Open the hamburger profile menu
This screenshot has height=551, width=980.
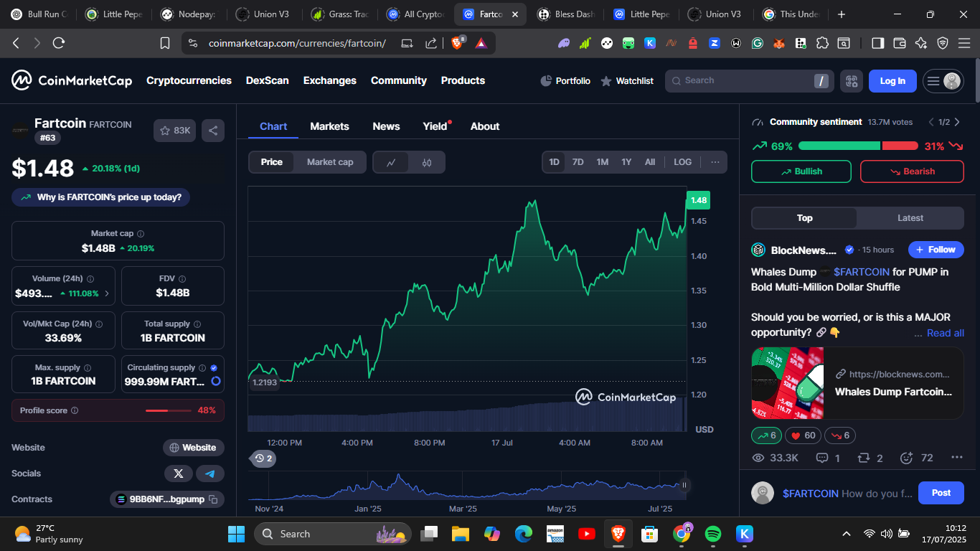click(x=943, y=81)
